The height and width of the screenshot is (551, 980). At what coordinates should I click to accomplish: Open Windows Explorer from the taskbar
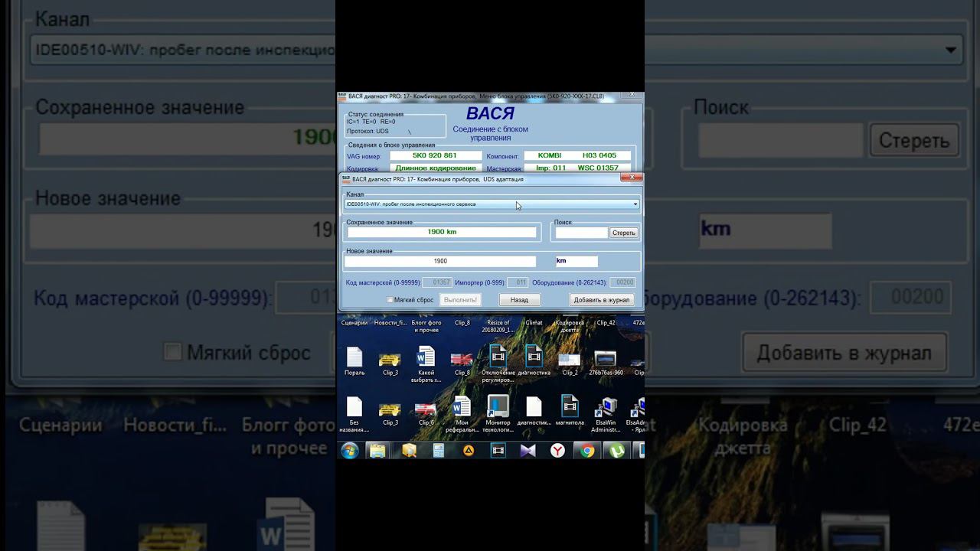click(x=377, y=451)
